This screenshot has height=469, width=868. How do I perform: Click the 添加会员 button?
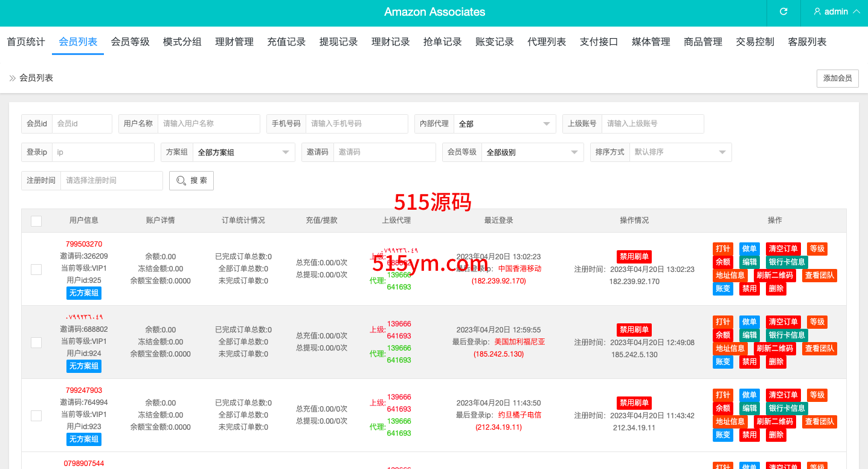pos(837,79)
